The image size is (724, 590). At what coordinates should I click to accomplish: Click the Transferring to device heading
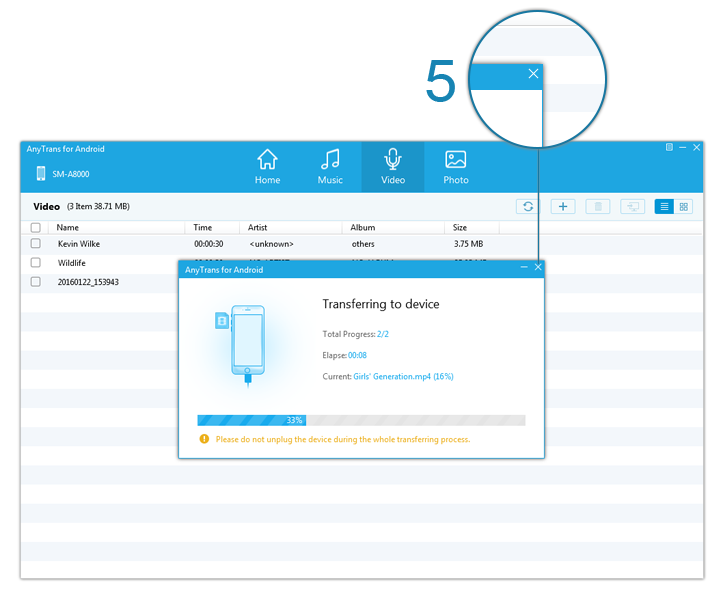[x=381, y=304]
